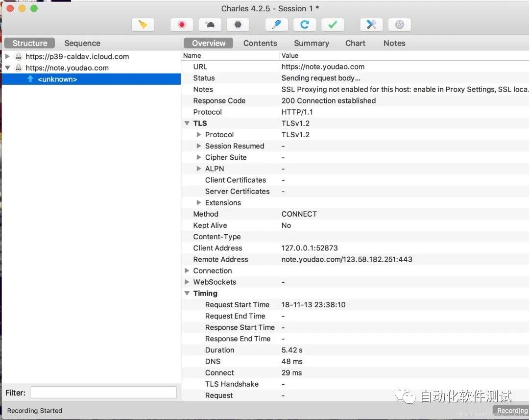
Task: Click the green checkmark Validate icon
Action: (x=333, y=25)
